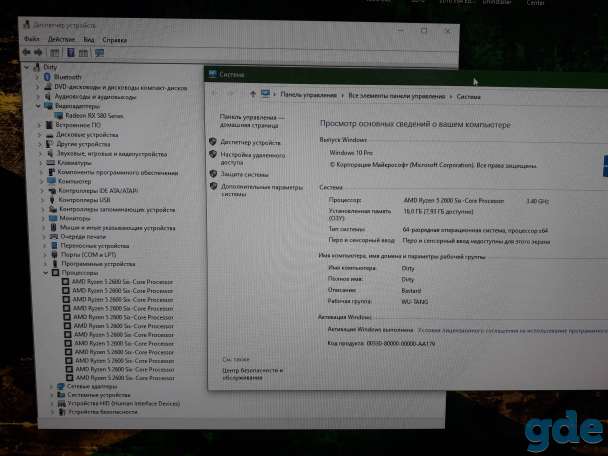Click the up-arrow icon in the Система window
This screenshot has height=456, width=608.
(x=253, y=93)
